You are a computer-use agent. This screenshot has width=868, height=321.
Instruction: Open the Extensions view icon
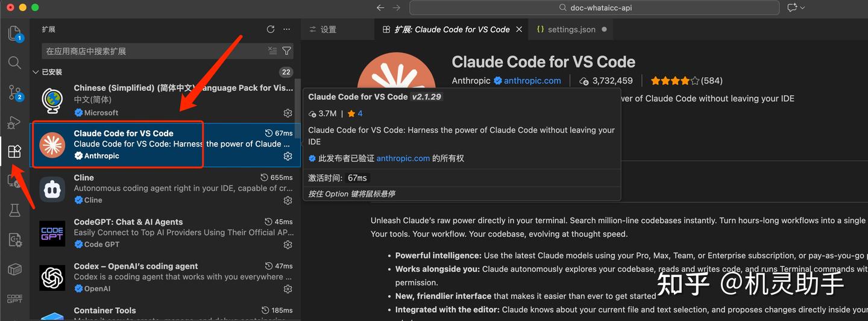(14, 151)
